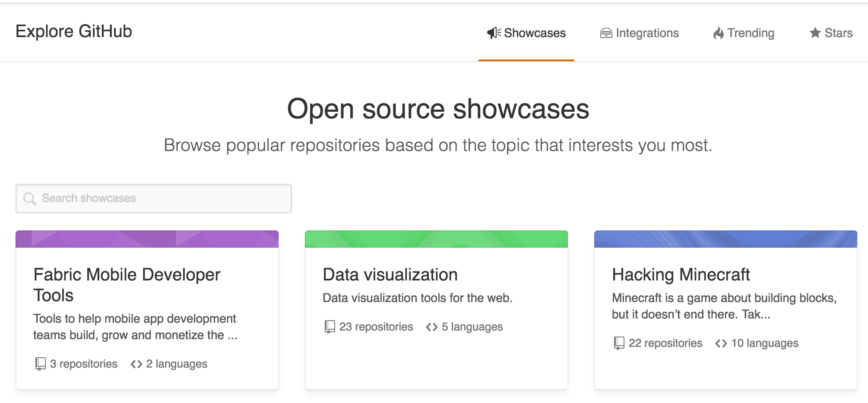Click repo icon beside 22 repositories
This screenshot has width=868, height=403.
coord(619,343)
